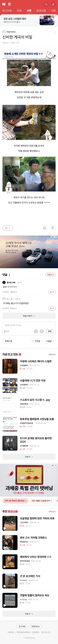The image size is (58, 644).
Task: Expand 댓글 더보기 to show more comments
Action: click(29, 316)
